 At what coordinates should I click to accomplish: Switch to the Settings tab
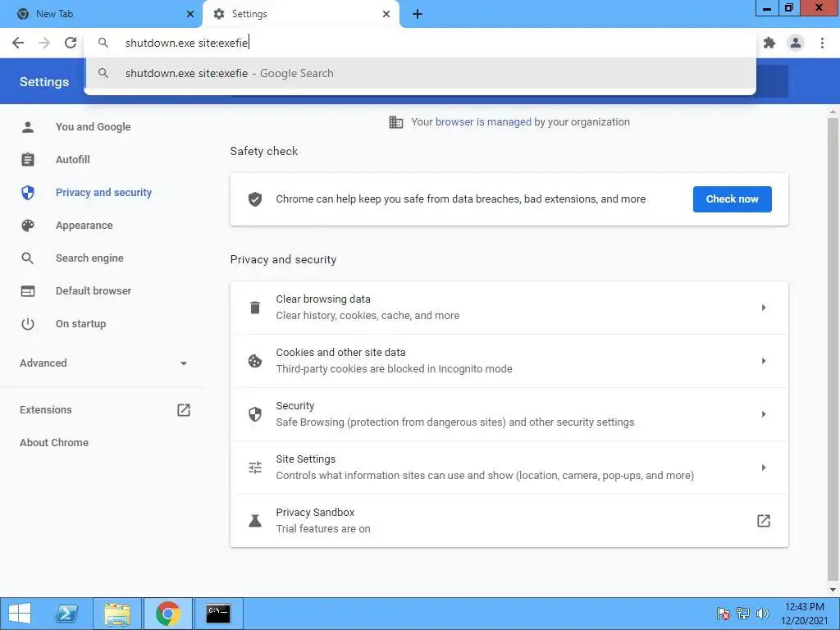coord(301,14)
